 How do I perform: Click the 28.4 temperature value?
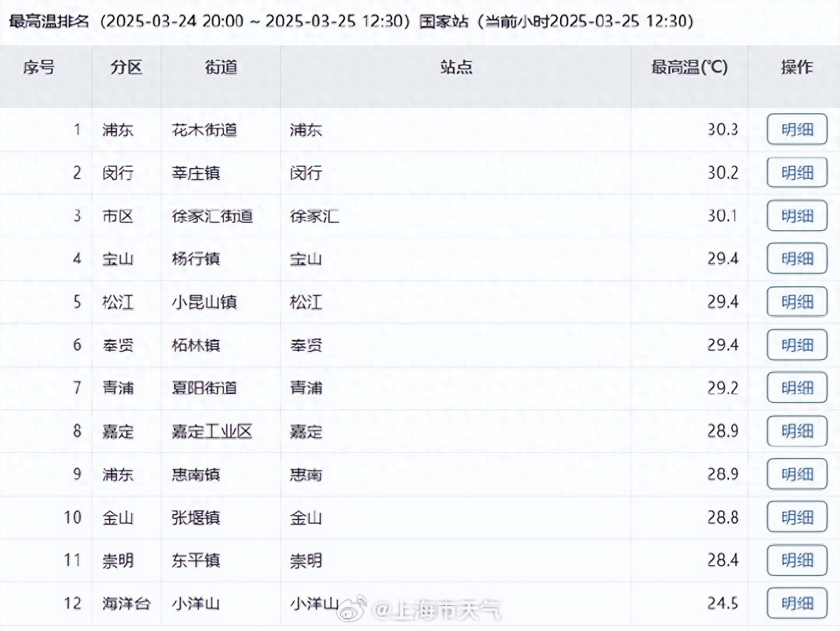723,560
